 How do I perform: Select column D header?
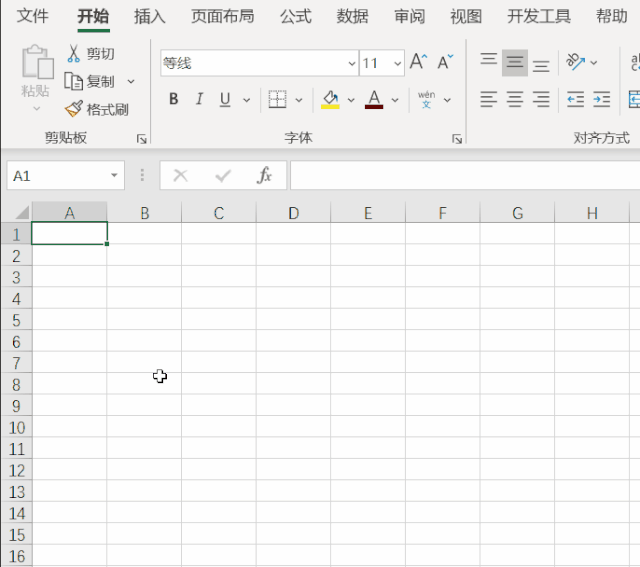(293, 213)
